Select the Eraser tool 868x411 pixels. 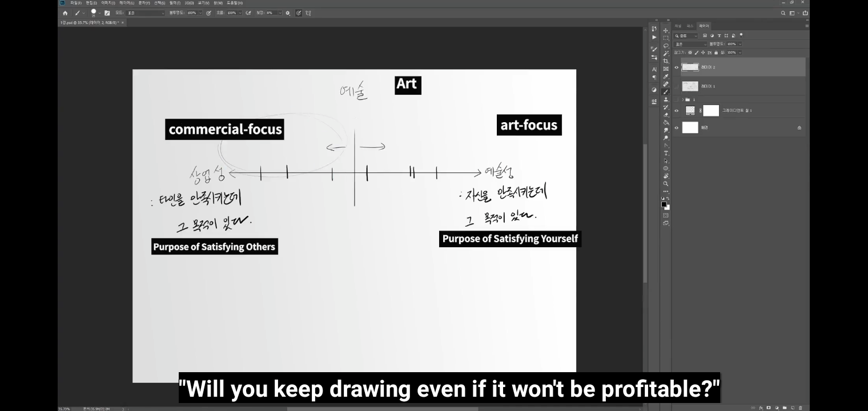[x=666, y=115]
